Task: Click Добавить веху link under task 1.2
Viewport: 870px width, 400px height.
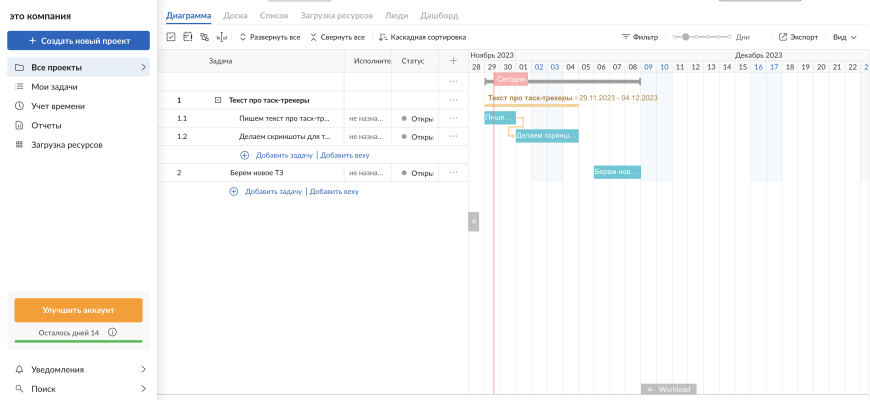Action: point(345,155)
